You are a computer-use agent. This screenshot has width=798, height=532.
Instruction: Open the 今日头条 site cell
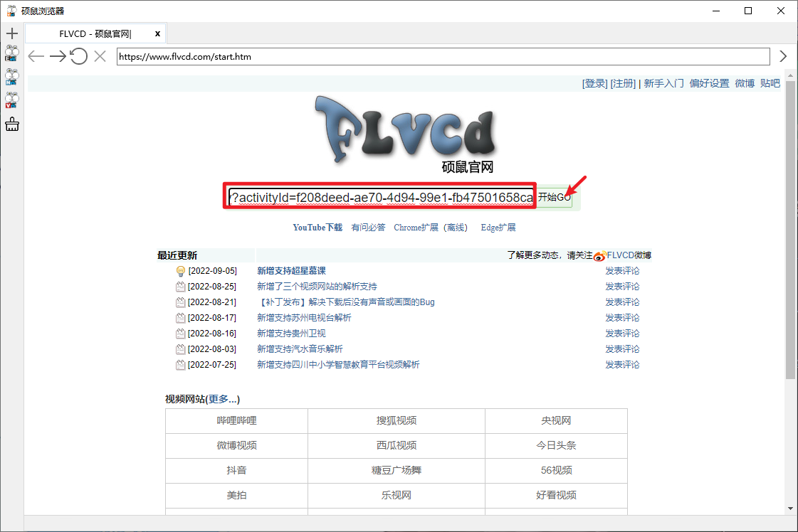(x=556, y=445)
